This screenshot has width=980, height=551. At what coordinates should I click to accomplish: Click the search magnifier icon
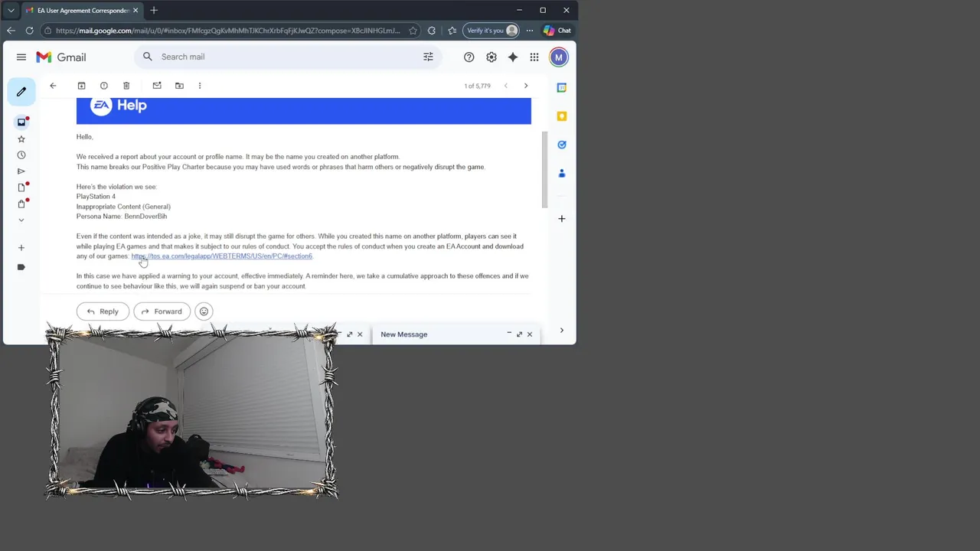click(x=148, y=57)
